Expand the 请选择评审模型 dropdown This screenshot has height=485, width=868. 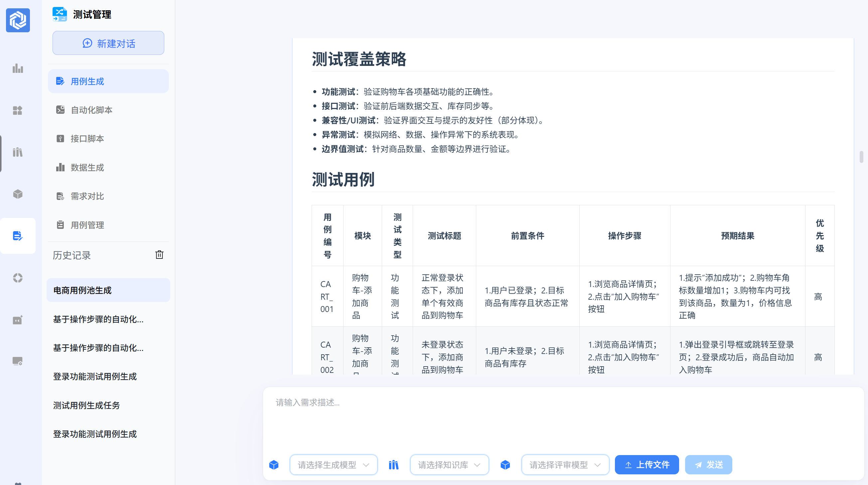[565, 465]
